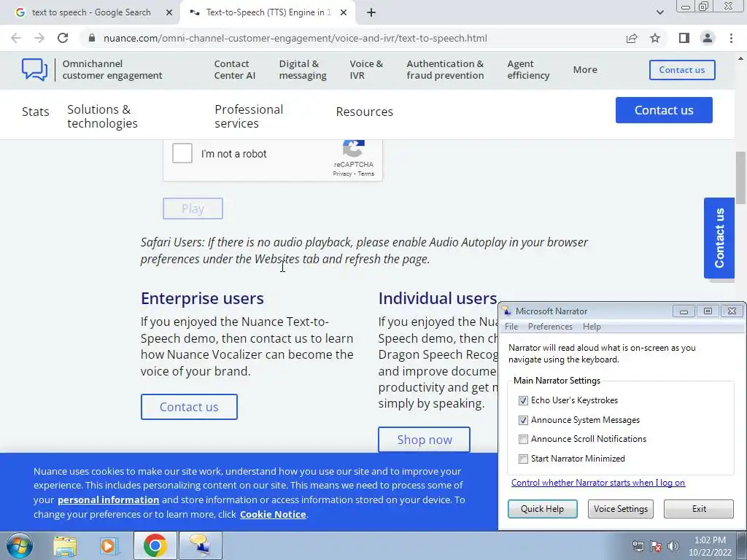Click the Narrator Exit button
The height and width of the screenshot is (560, 747).
point(699,508)
